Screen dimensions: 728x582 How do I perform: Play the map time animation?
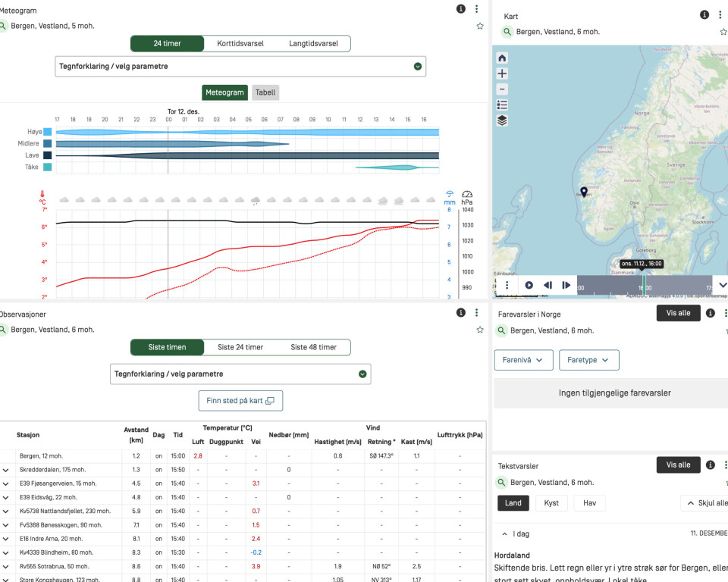click(529, 285)
